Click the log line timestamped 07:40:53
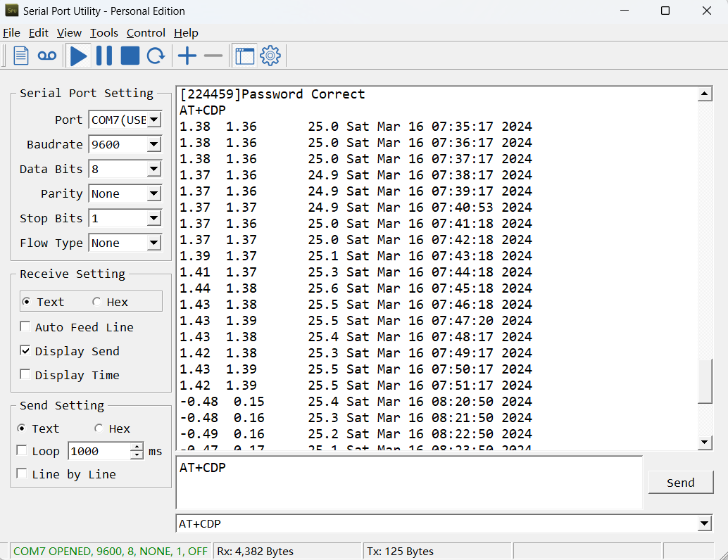The width and height of the screenshot is (728, 560). [356, 208]
